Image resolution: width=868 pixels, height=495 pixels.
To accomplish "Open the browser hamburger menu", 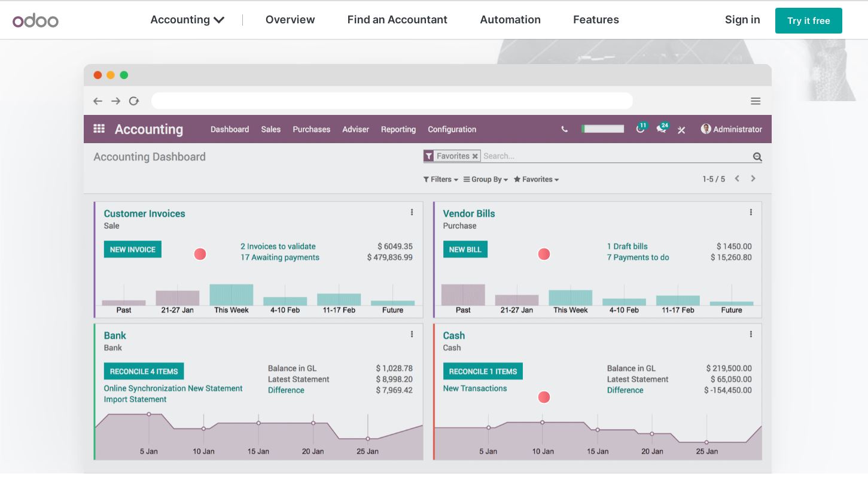I will (756, 101).
